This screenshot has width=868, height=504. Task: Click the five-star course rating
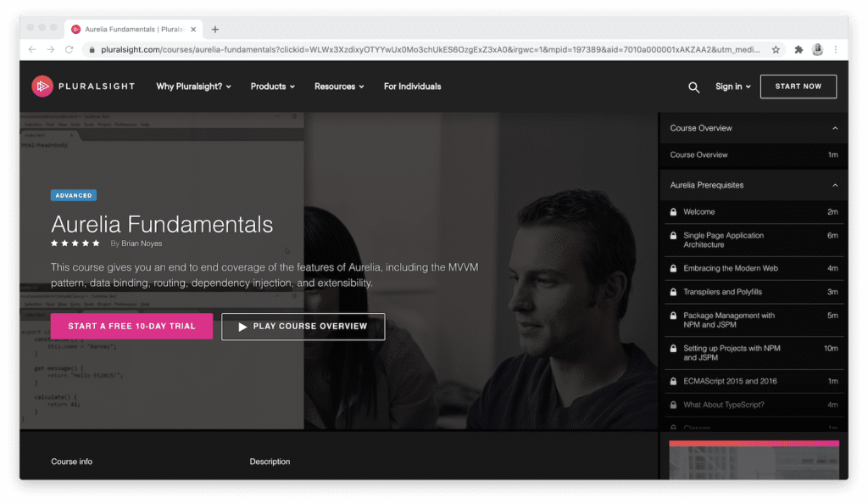pos(75,244)
